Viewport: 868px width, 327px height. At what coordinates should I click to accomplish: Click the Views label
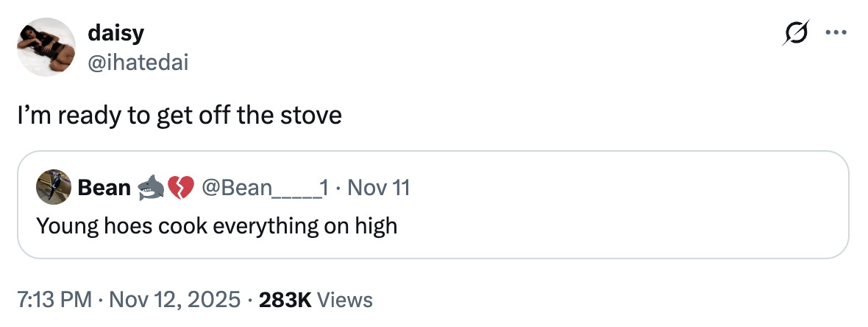347,300
